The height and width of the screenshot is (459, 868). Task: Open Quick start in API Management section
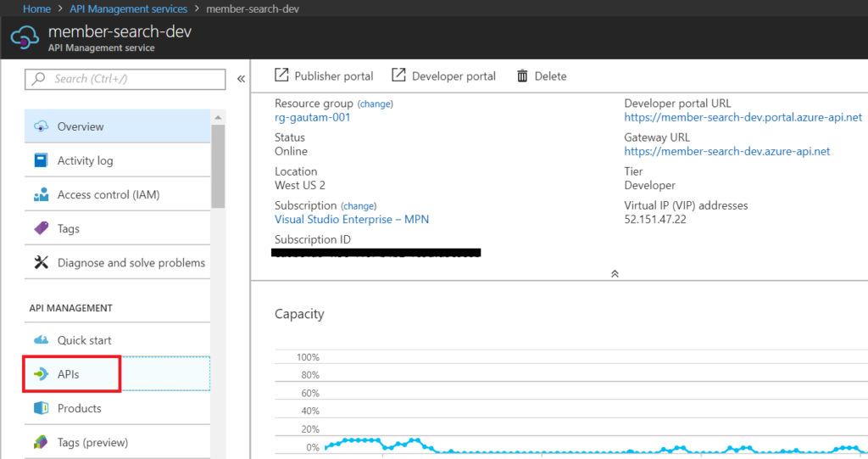[117, 340]
